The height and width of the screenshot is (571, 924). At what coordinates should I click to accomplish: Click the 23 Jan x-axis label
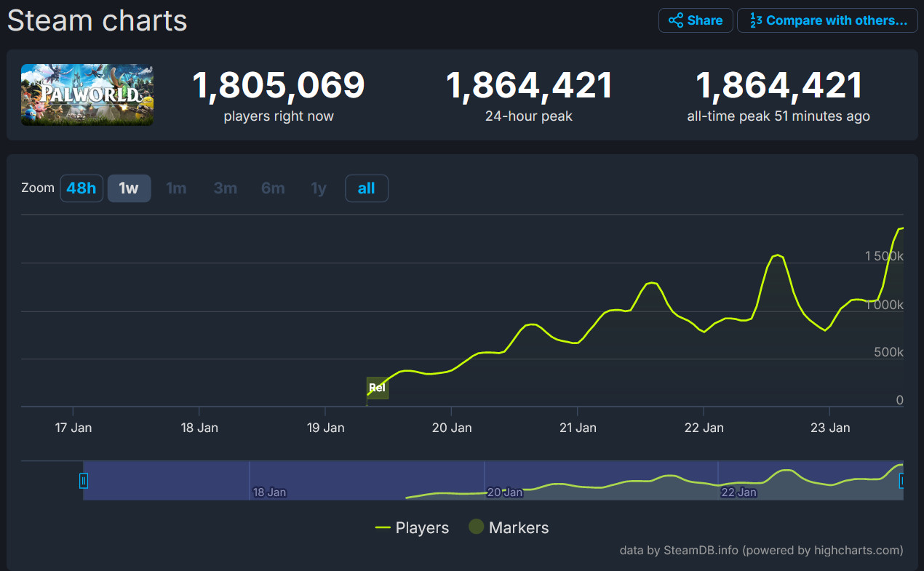click(830, 428)
